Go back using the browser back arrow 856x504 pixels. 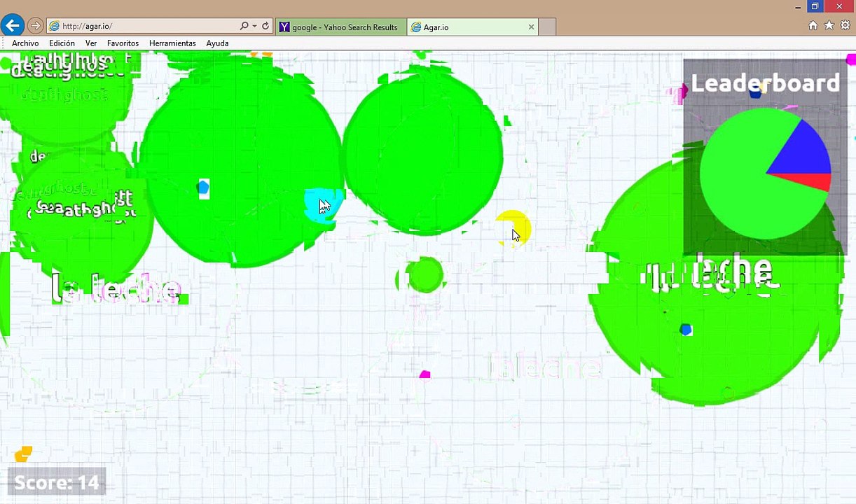pyautogui.click(x=12, y=26)
